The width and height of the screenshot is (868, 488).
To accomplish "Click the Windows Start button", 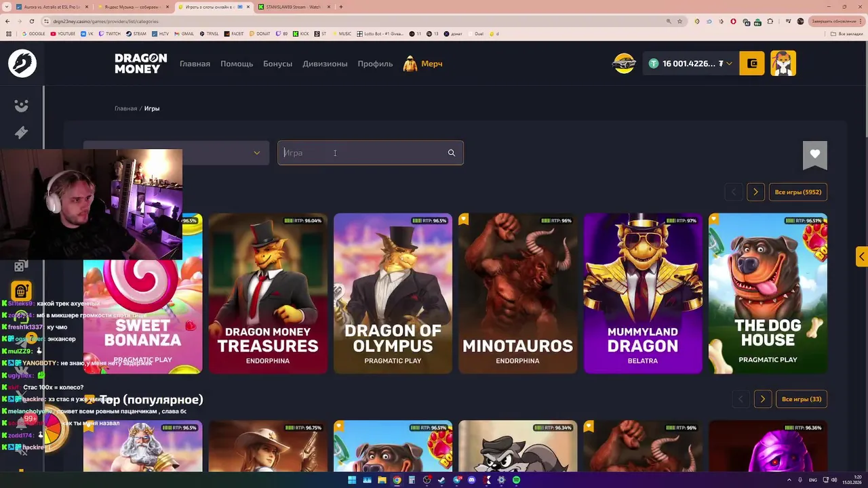I will [x=352, y=480].
